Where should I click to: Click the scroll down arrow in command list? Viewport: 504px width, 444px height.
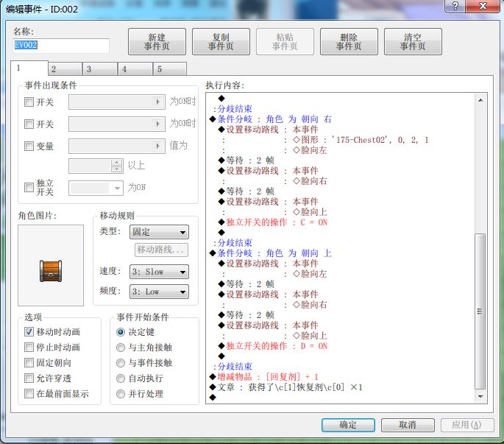click(480, 396)
